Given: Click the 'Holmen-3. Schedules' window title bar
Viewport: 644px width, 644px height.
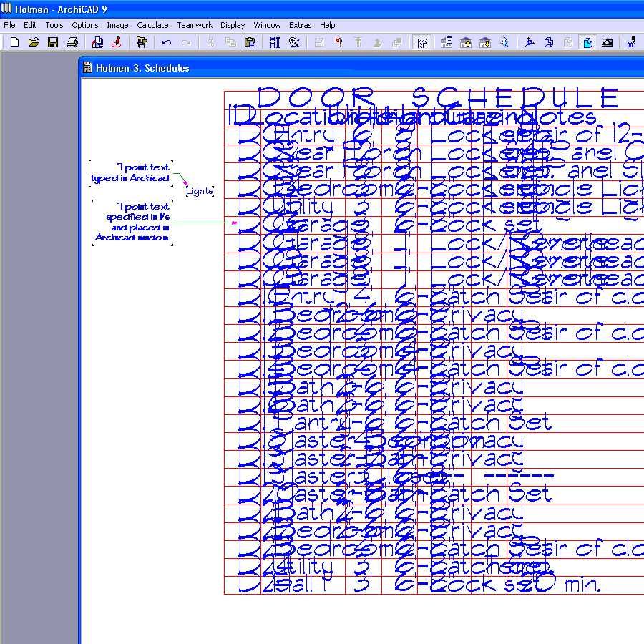Looking at the screenshot, I should click(x=361, y=68).
